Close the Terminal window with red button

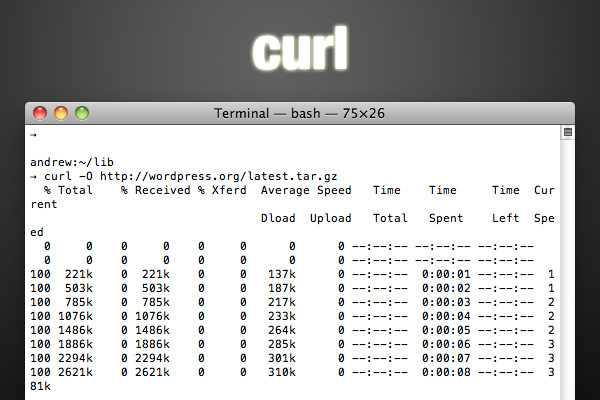pos(40,113)
